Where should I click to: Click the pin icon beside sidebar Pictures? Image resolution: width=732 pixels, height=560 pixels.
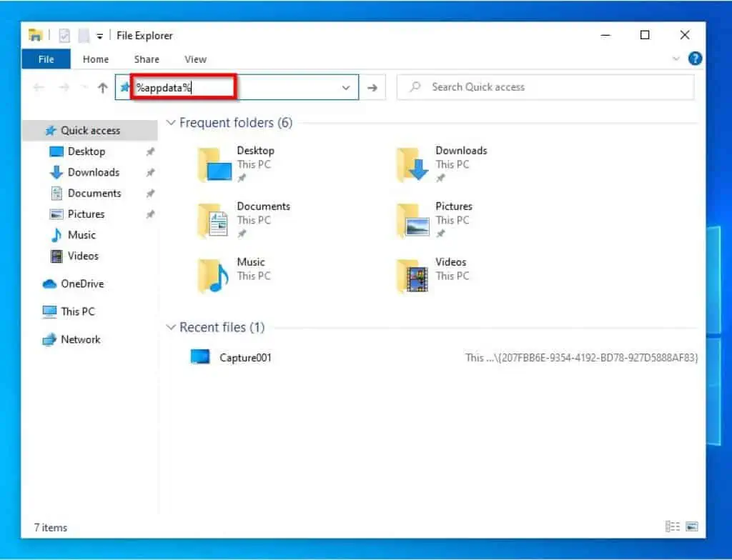click(x=150, y=215)
